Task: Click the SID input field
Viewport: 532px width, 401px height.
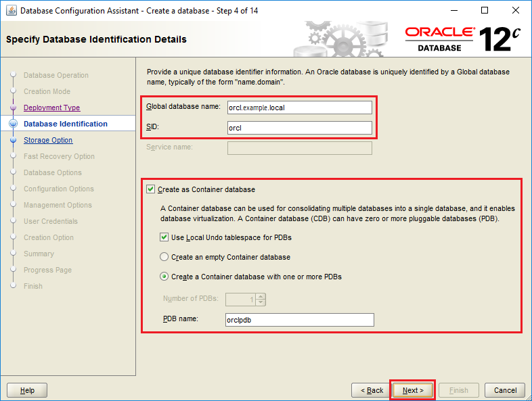Action: (300, 128)
